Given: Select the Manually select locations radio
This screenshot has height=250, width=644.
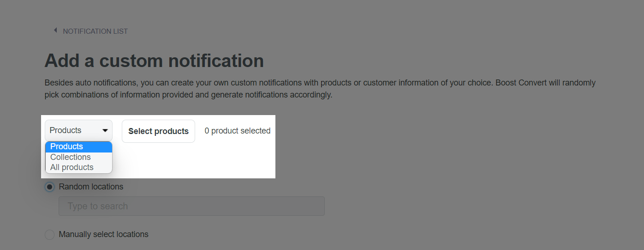Looking at the screenshot, I should click(x=49, y=235).
